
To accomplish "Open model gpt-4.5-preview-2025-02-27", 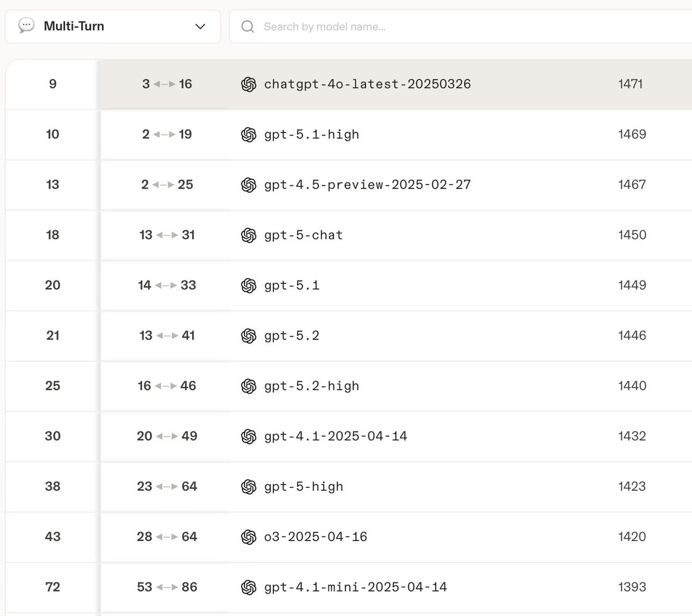I will click(367, 185).
